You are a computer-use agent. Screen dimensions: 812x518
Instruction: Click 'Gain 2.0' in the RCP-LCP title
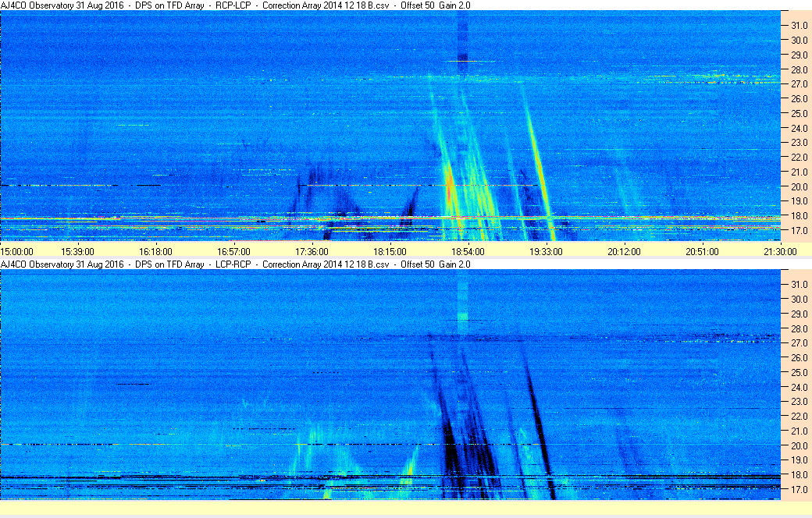454,5
